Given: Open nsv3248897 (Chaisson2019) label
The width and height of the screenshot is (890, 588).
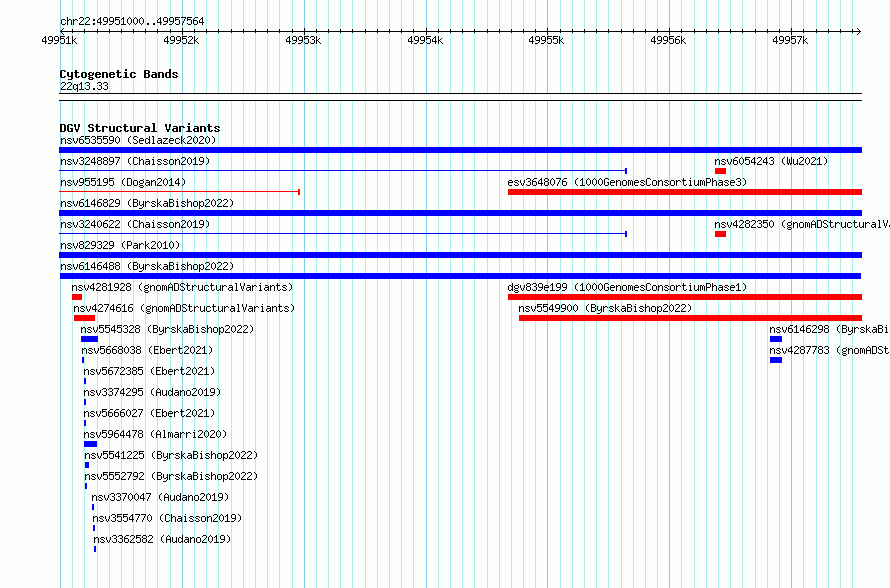Looking at the screenshot, I should (135, 161).
